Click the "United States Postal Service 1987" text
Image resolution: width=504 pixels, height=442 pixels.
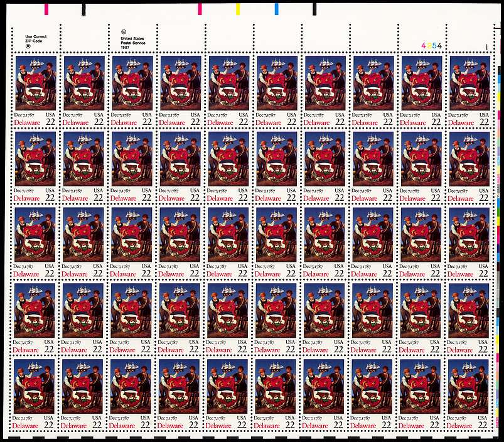pyautogui.click(x=133, y=43)
